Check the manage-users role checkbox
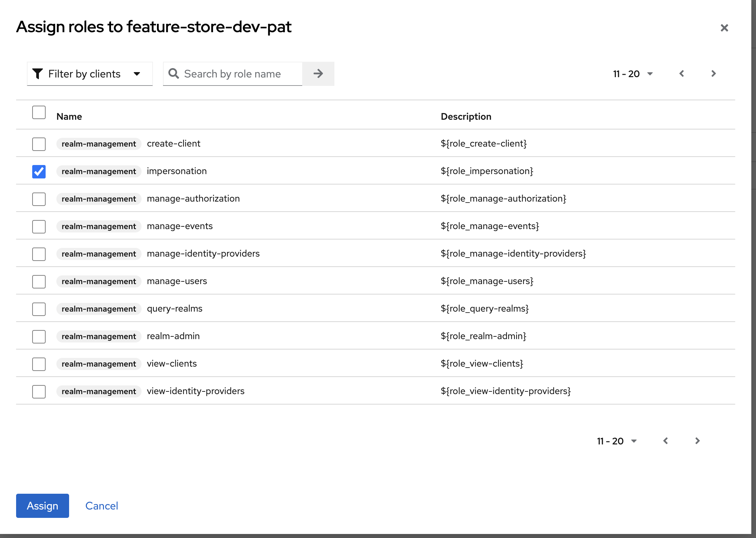 click(39, 282)
